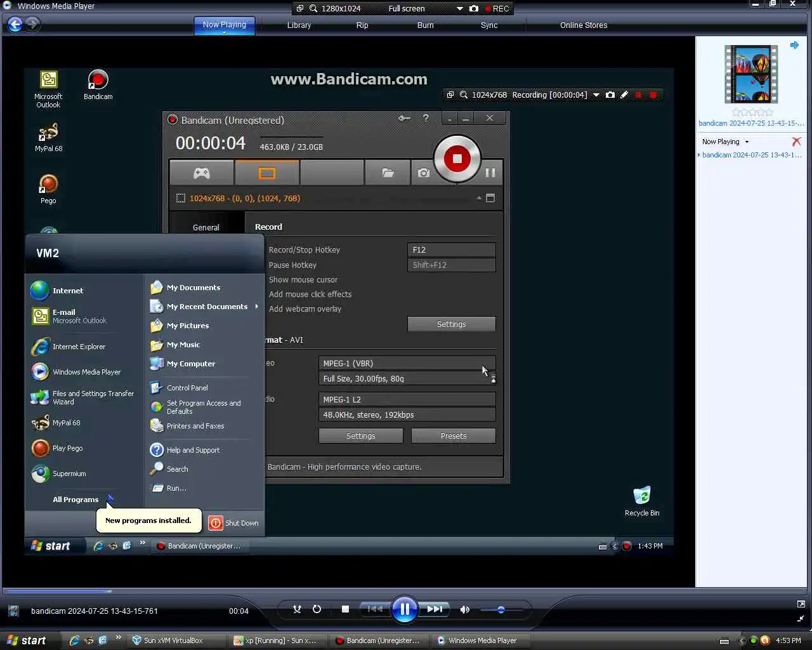Switch to the xp [Running] taskbar button
The image size is (812, 650).
pyautogui.click(x=277, y=640)
